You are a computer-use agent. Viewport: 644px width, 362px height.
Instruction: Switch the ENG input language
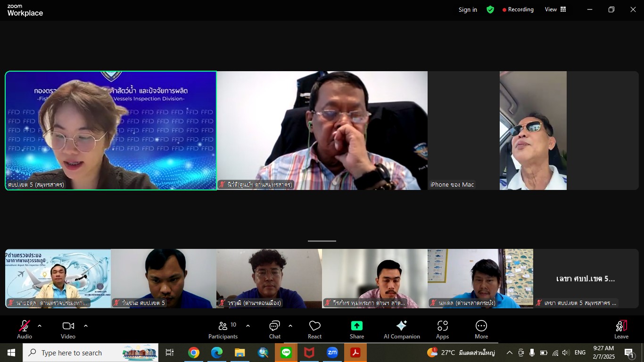click(x=580, y=353)
